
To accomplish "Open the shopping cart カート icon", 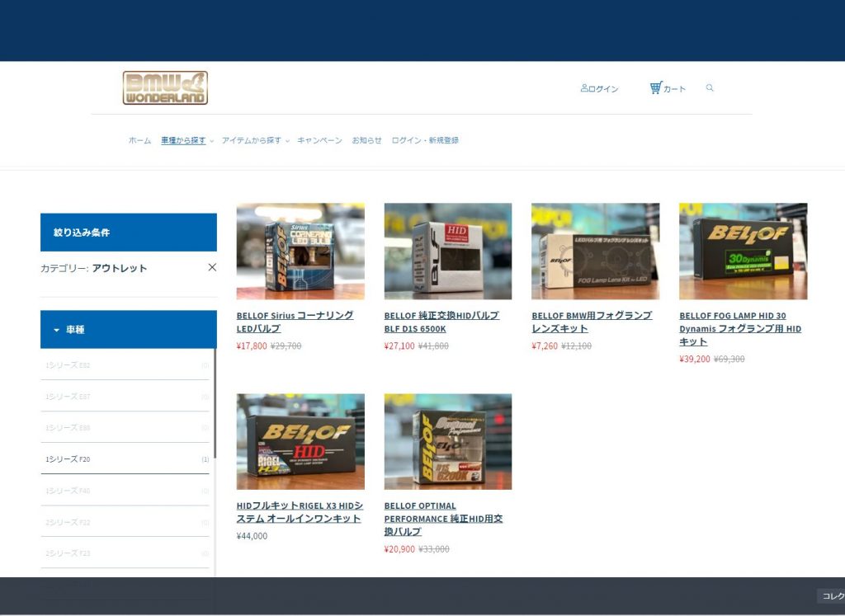I will [x=668, y=87].
